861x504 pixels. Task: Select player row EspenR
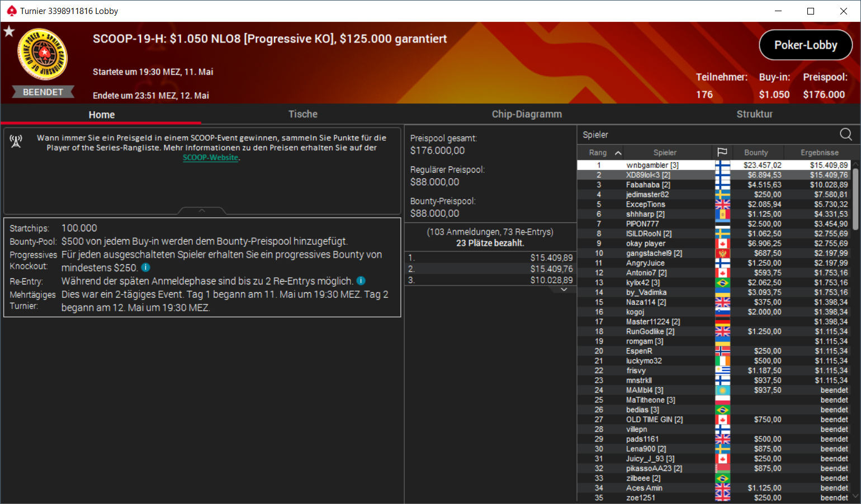(x=714, y=351)
